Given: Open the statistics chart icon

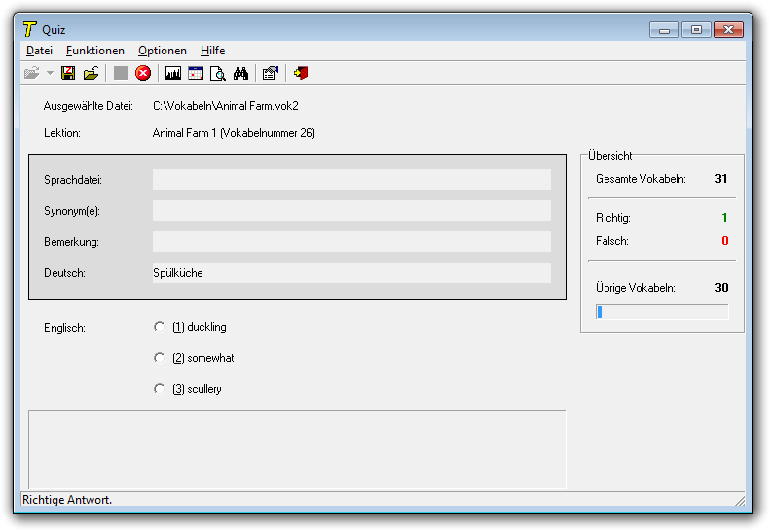Looking at the screenshot, I should point(173,73).
